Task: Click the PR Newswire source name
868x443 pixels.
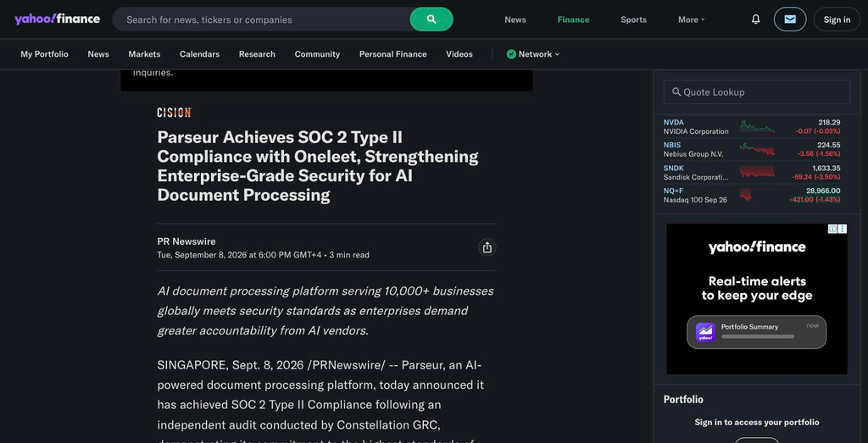Action: coord(186,241)
